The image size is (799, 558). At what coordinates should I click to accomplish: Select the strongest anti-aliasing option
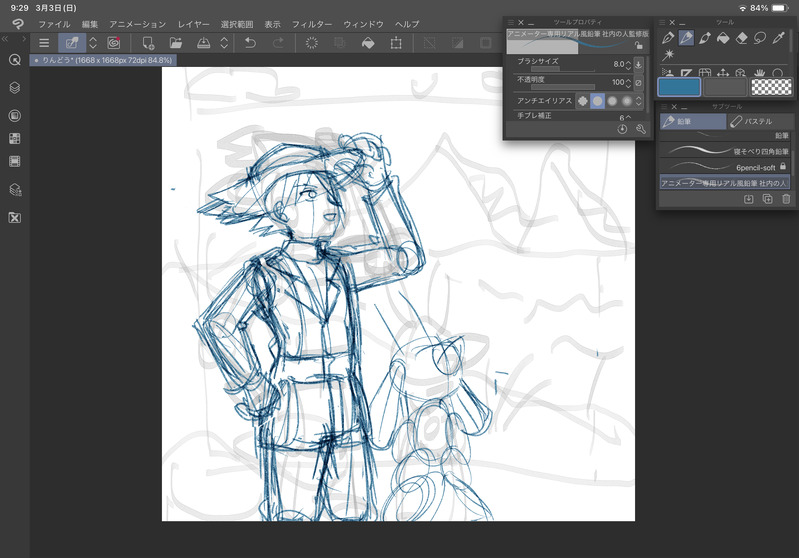(x=626, y=101)
